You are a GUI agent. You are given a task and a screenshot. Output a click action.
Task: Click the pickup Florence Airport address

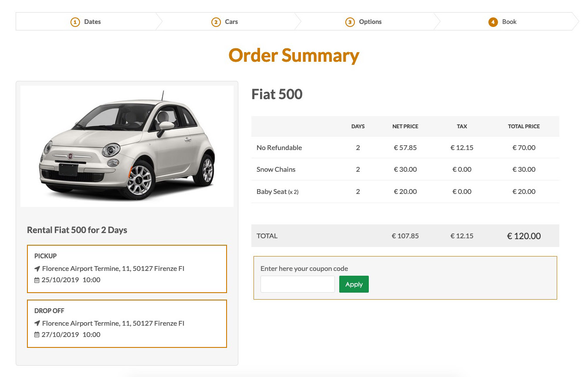[x=113, y=269]
